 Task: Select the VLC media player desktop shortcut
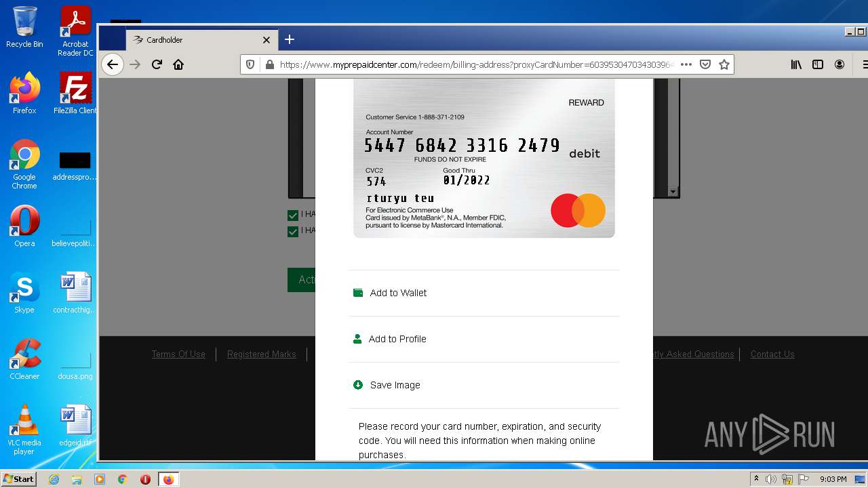click(x=24, y=430)
